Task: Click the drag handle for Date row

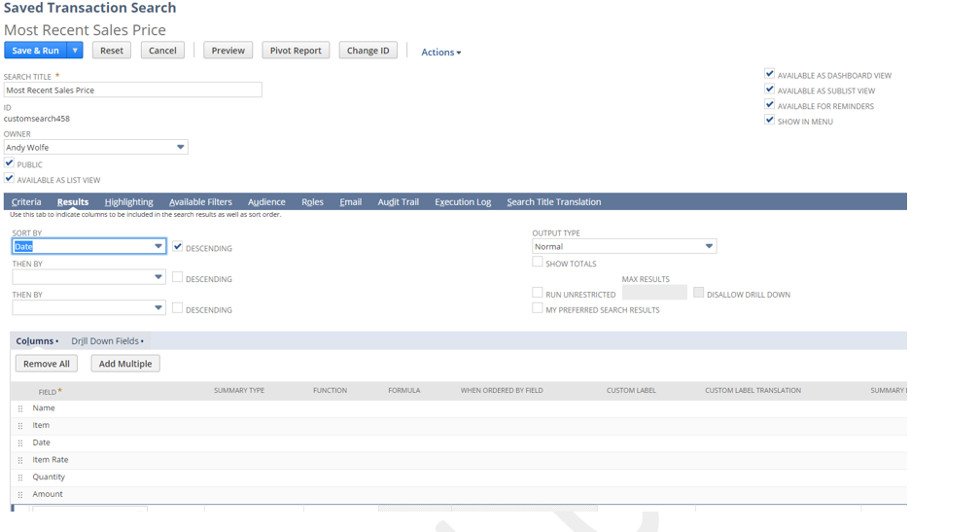Action: pos(19,443)
